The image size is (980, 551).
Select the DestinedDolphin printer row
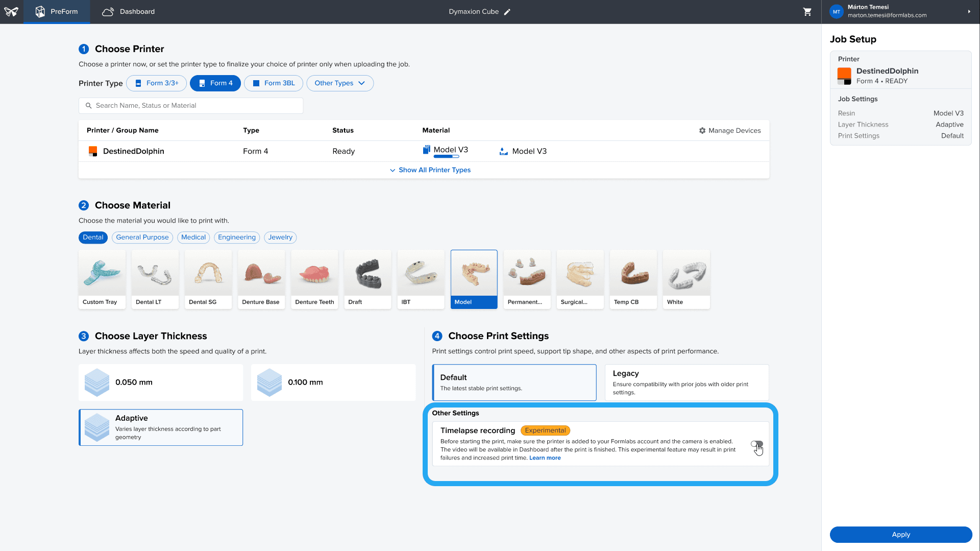pos(424,151)
